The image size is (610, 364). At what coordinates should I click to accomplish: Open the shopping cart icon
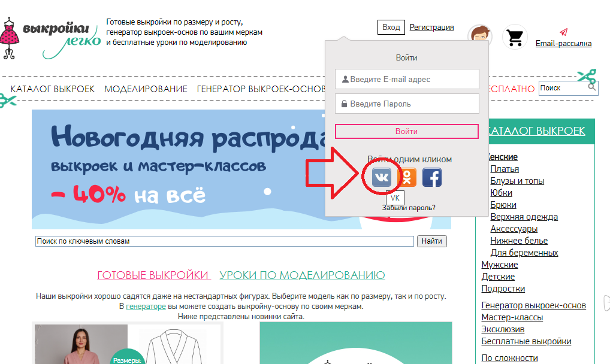[x=514, y=38]
